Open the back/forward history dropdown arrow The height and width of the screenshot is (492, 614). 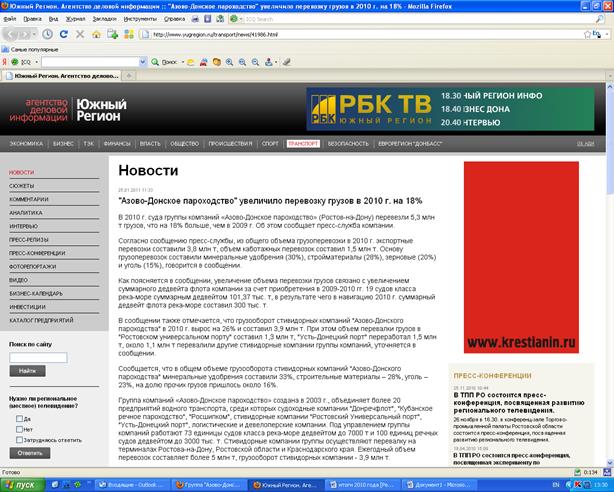pos(34,35)
